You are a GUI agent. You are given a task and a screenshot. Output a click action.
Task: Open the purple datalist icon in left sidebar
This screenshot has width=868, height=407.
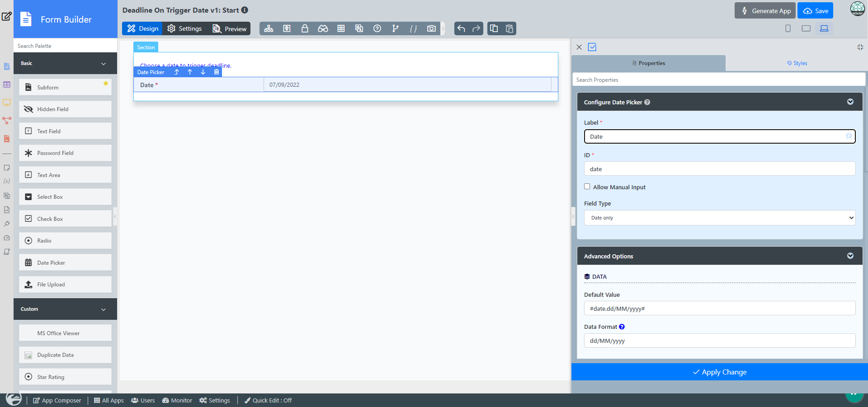click(7, 84)
